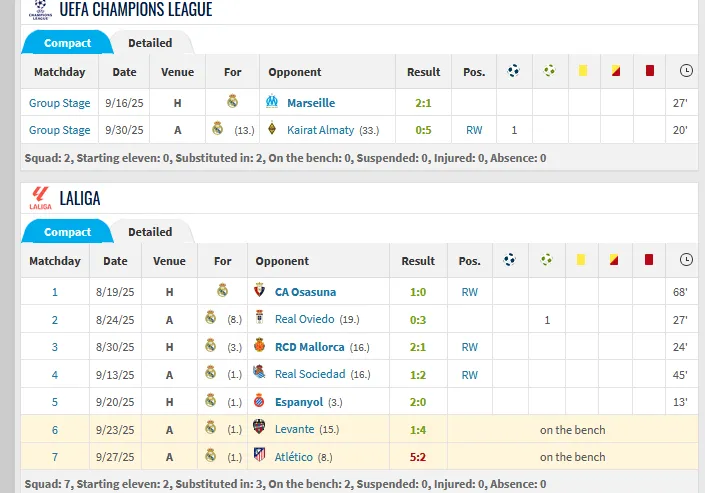This screenshot has width=705, height=493.
Task: Switch LaLiga table to Detailed tab
Action: point(150,232)
